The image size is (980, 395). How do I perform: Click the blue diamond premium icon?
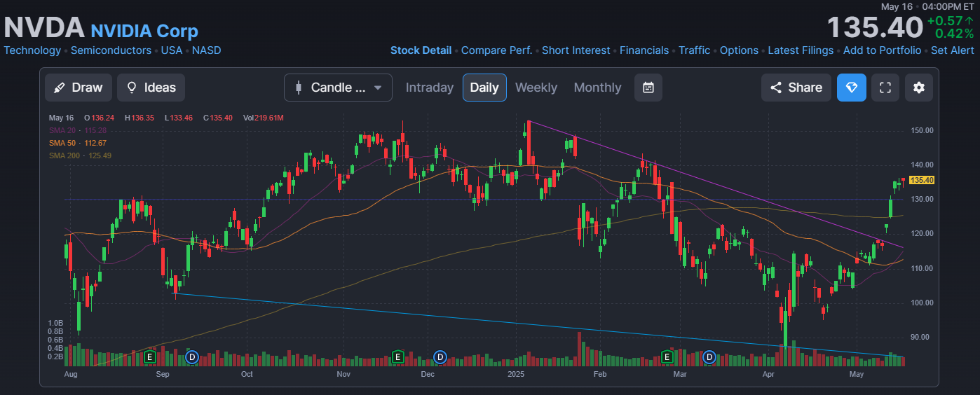pyautogui.click(x=852, y=88)
